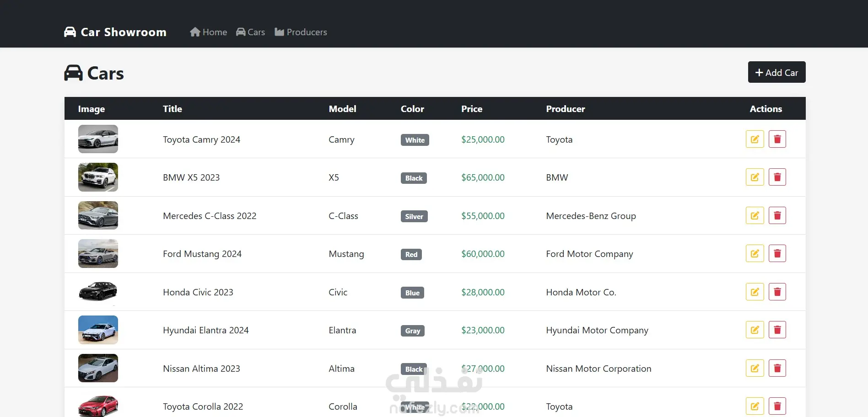Select the title 'Hyundai Elantra 2024'

tap(206, 330)
